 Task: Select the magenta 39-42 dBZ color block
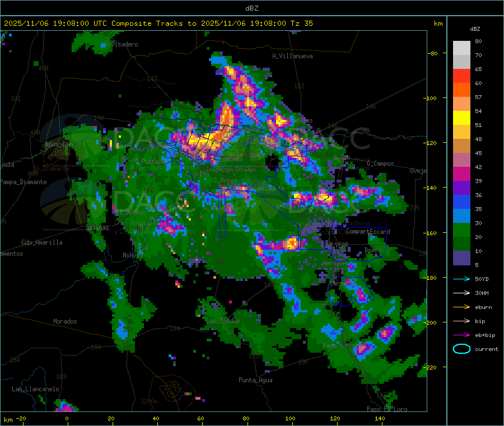[x=461, y=174]
